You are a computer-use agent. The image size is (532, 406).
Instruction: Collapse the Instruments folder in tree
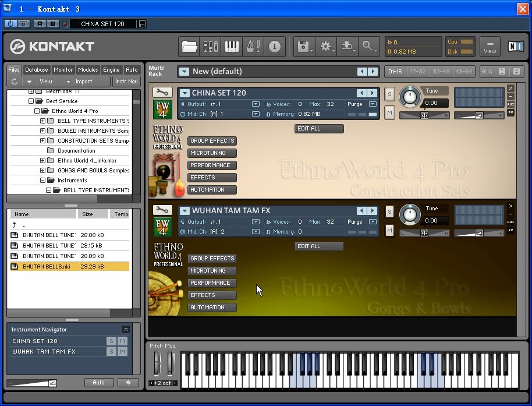(x=42, y=180)
